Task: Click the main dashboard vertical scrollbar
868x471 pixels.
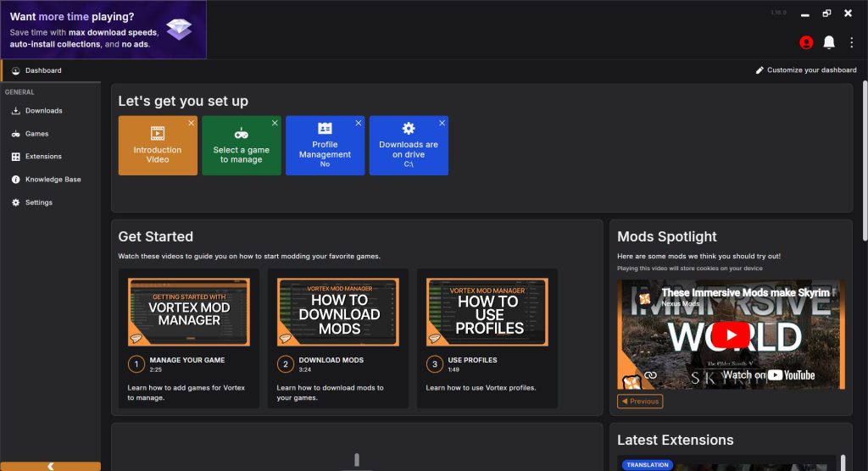Action: click(x=865, y=161)
